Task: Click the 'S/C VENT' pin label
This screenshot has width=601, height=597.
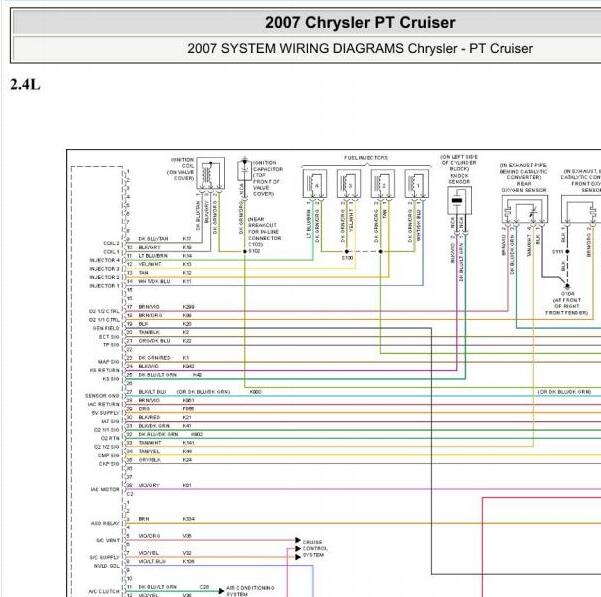Action: click(108, 540)
